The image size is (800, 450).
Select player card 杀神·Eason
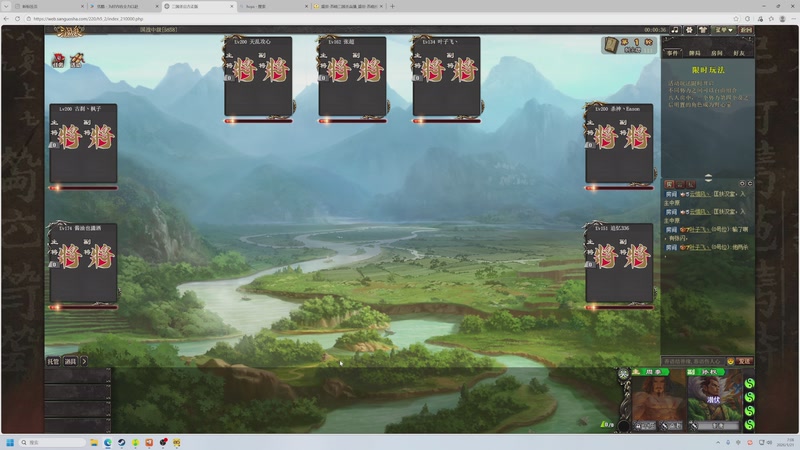(619, 143)
